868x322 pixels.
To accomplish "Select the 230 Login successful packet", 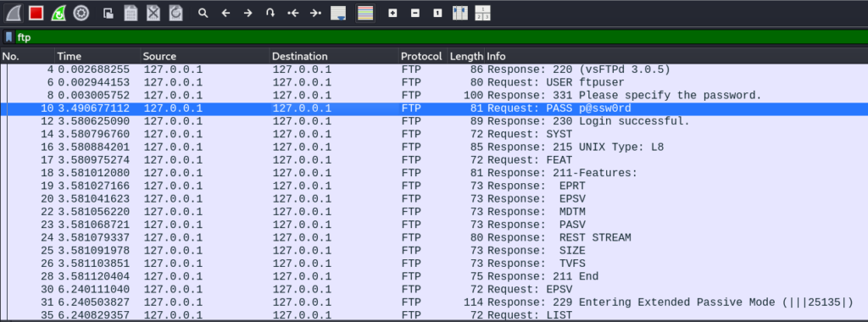I will pos(434,121).
